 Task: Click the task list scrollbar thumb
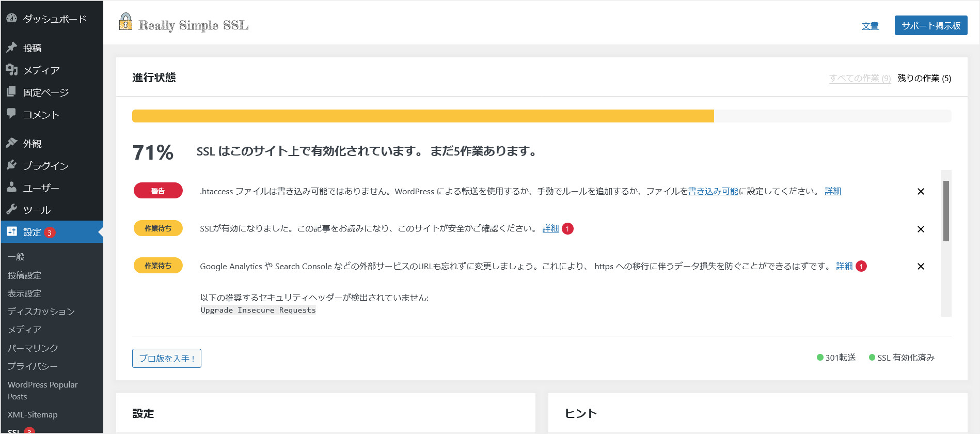click(x=946, y=211)
